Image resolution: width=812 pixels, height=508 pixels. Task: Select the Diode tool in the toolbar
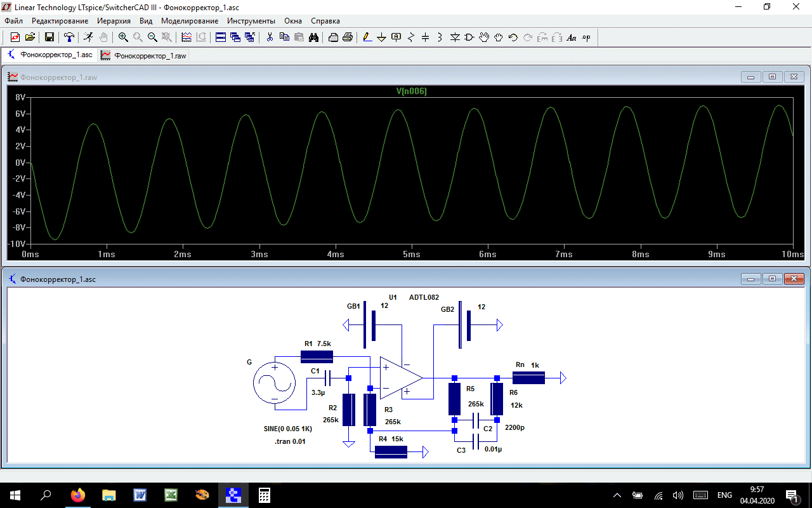click(x=455, y=37)
